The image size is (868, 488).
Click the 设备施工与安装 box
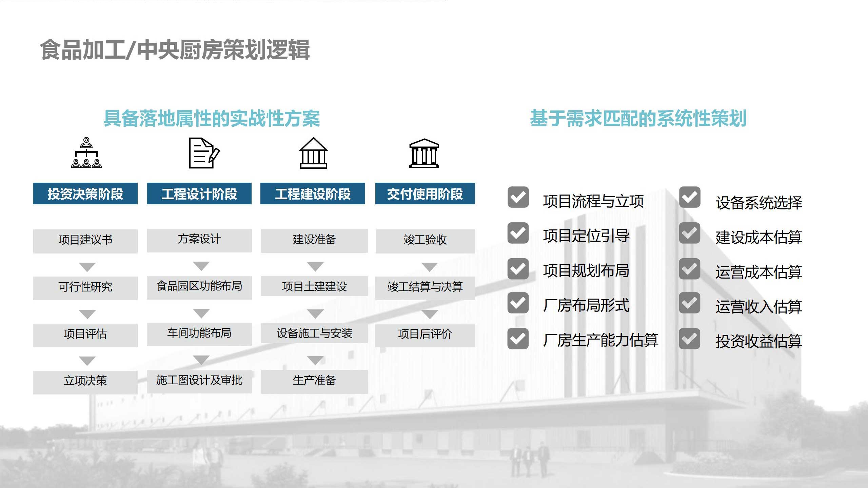pyautogui.click(x=314, y=333)
